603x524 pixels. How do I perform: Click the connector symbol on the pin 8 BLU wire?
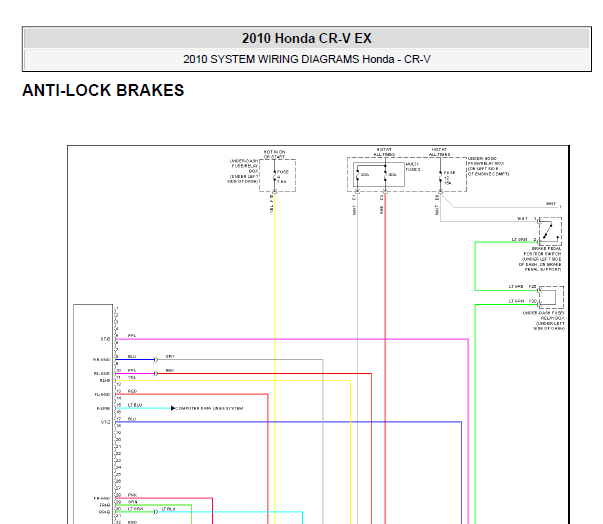tap(155, 359)
